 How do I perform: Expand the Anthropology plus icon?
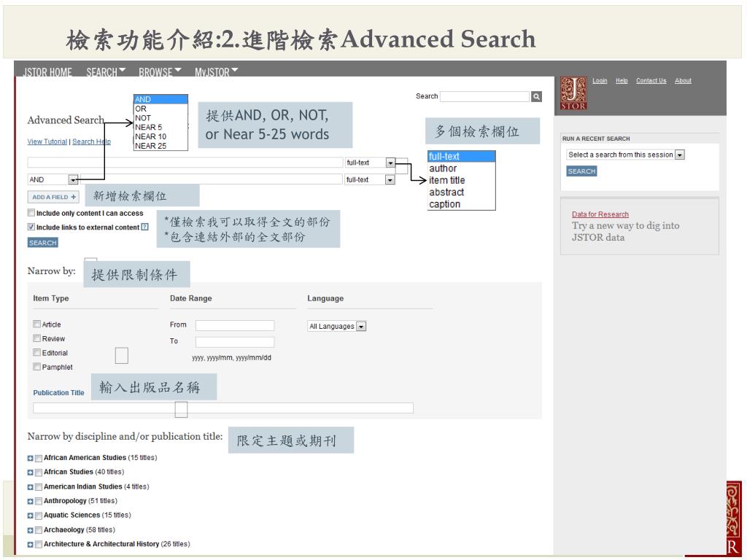point(30,502)
